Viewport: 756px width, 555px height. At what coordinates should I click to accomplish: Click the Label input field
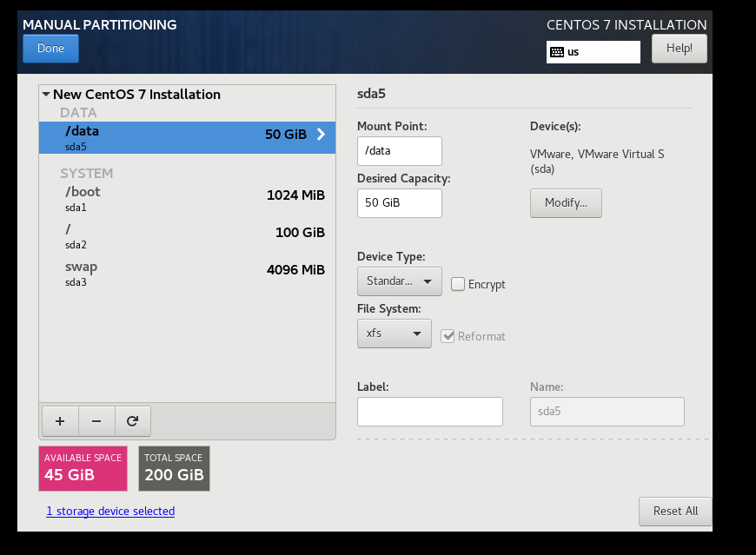pos(429,412)
